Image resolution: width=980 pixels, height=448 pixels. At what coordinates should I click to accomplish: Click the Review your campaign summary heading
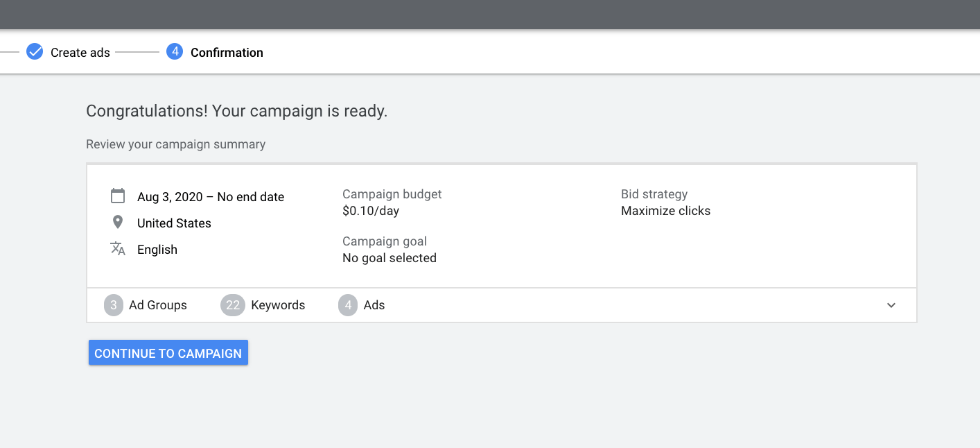(x=175, y=144)
